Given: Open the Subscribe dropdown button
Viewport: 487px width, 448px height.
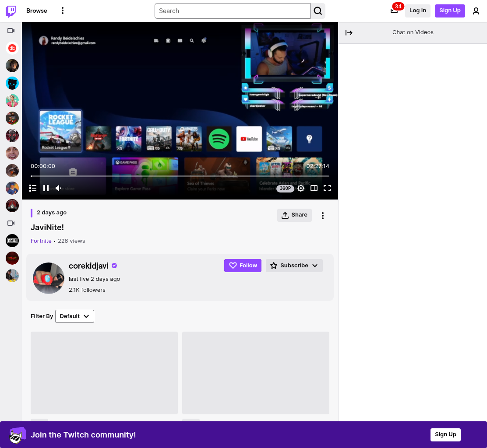Looking at the screenshot, I should coord(294,266).
